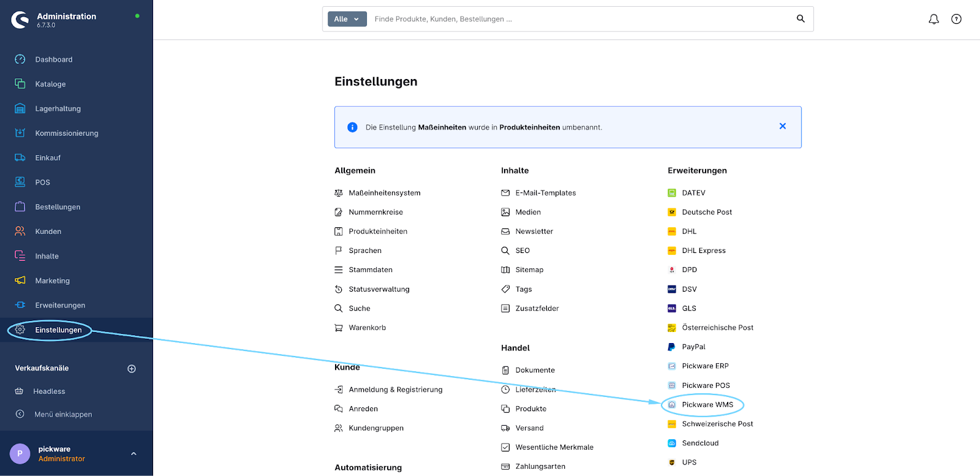Add a sales channel with plus icon
The height and width of the screenshot is (476, 980).
[132, 369]
